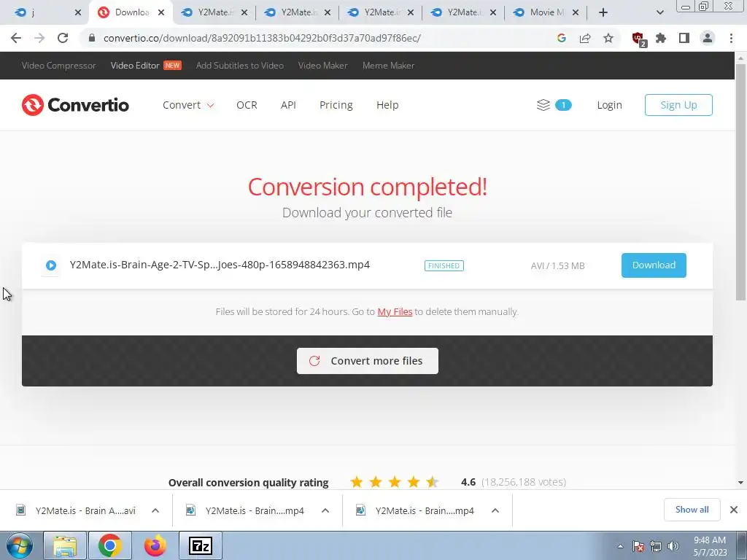The height and width of the screenshot is (560, 747).
Task: Click the Chrome taskbar icon
Action: (110, 545)
